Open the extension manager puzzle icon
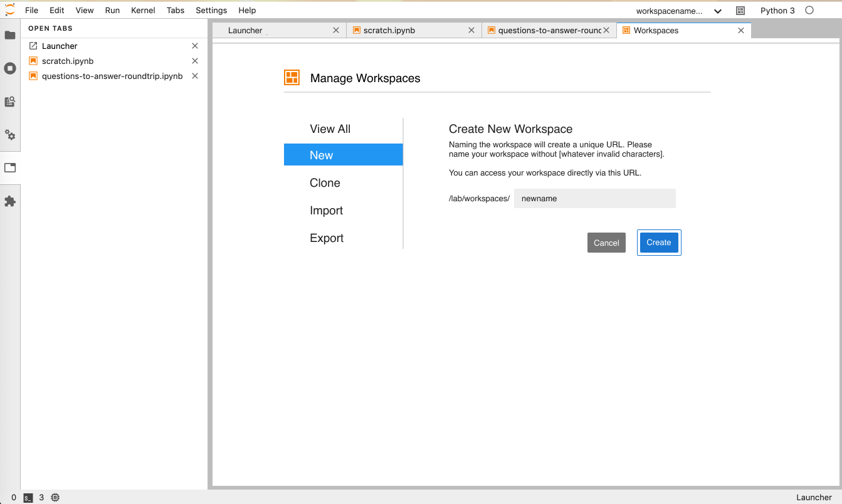 tap(10, 201)
